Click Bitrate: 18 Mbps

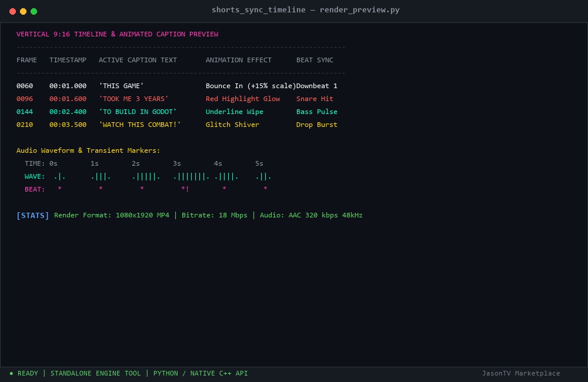pos(215,215)
